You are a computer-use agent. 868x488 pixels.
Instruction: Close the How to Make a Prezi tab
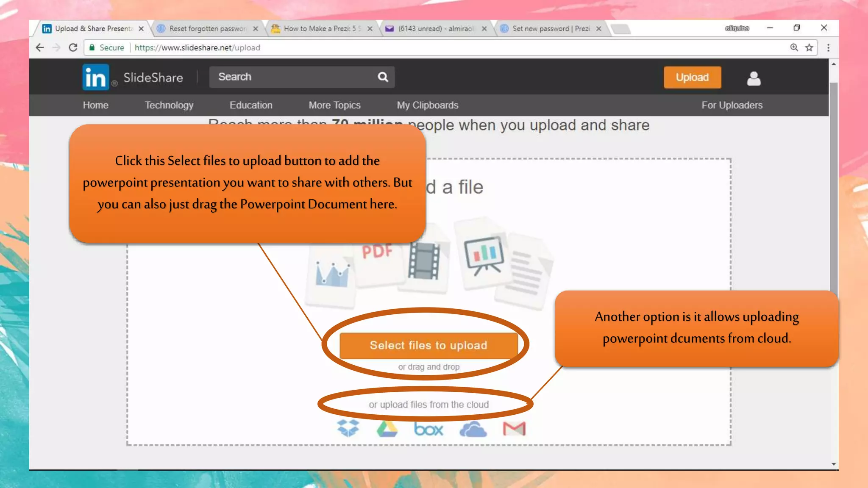(370, 28)
